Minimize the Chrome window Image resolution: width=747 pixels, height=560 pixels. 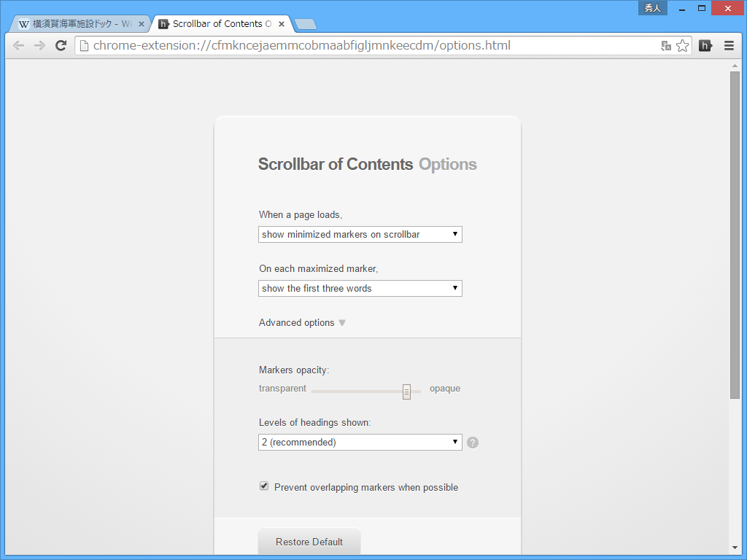pyautogui.click(x=682, y=8)
